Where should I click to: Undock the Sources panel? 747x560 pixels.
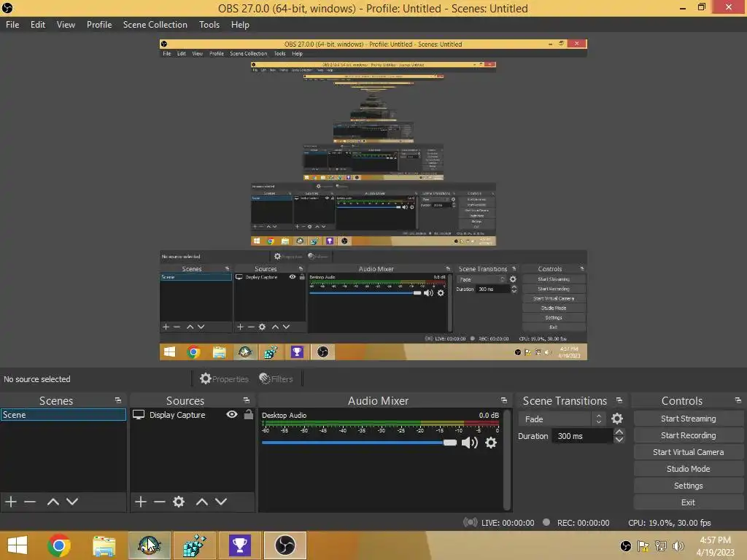[x=247, y=400]
